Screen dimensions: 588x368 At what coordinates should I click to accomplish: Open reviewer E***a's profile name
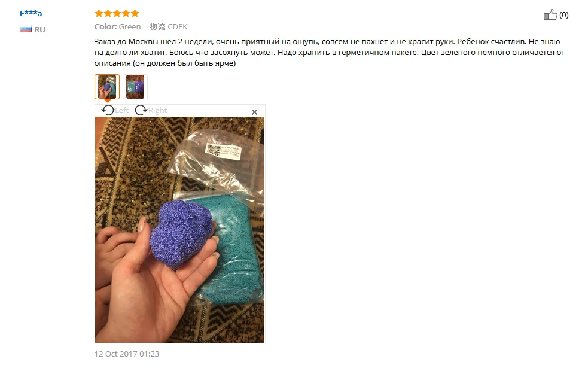pos(31,14)
